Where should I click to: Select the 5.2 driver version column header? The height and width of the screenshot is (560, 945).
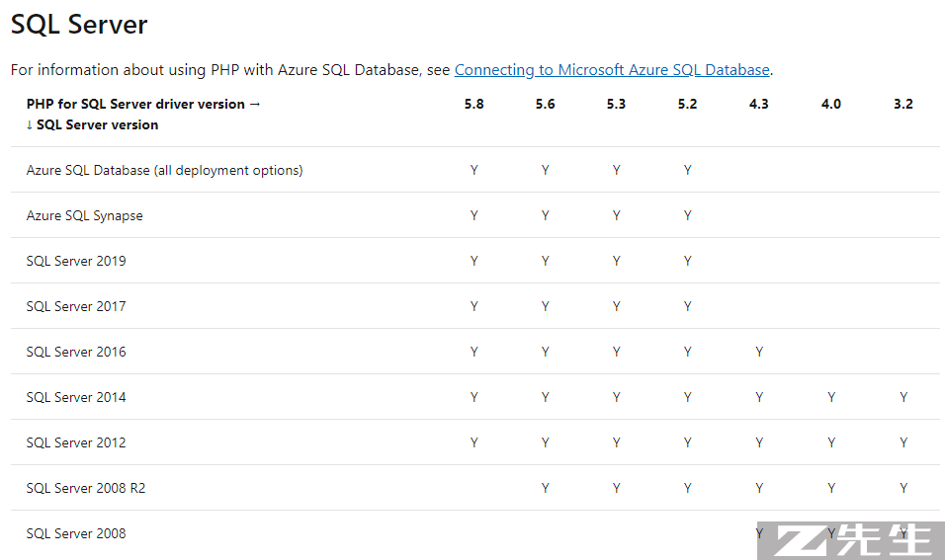687,104
